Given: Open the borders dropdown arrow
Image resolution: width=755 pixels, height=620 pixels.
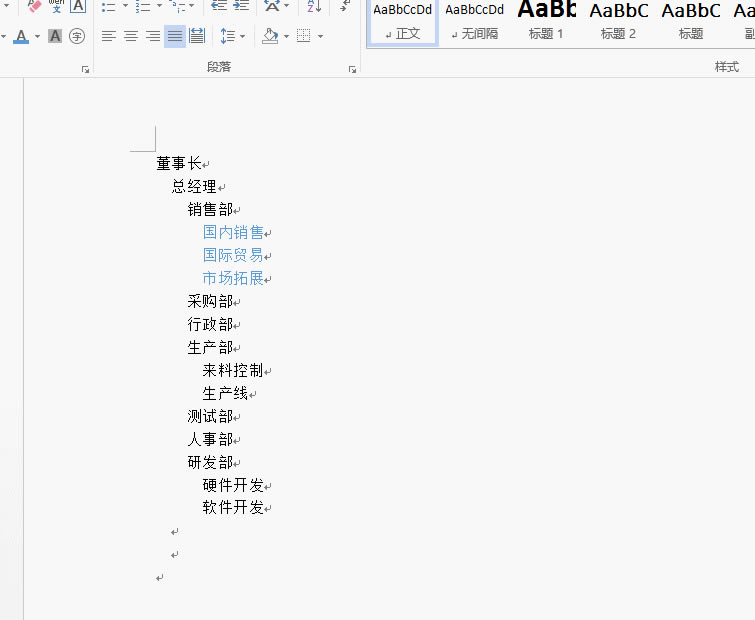Looking at the screenshot, I should (x=320, y=37).
